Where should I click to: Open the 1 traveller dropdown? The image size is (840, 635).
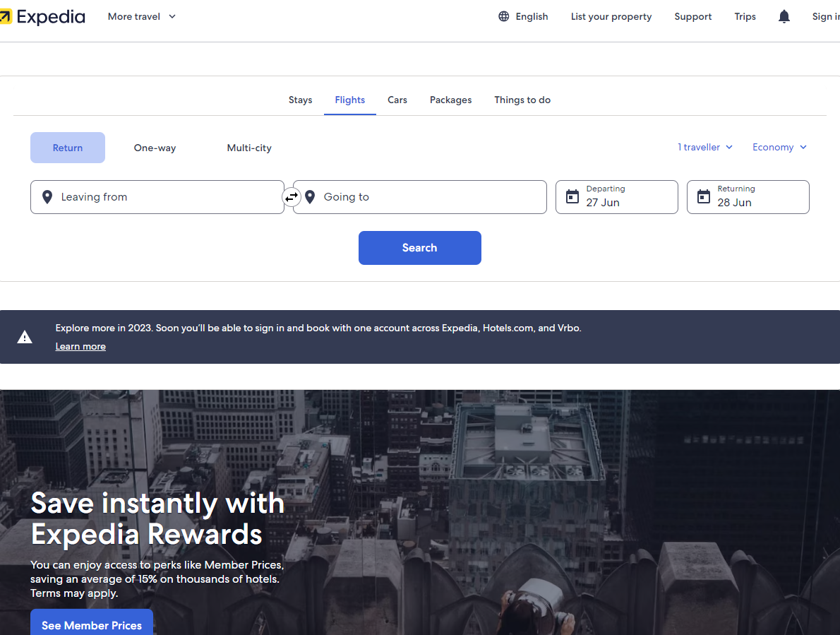tap(705, 147)
